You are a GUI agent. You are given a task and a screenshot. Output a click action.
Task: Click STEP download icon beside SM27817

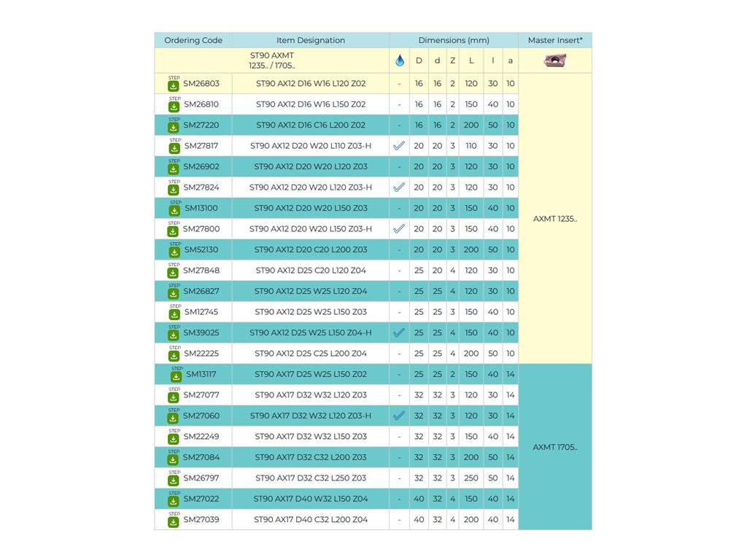[x=174, y=147]
